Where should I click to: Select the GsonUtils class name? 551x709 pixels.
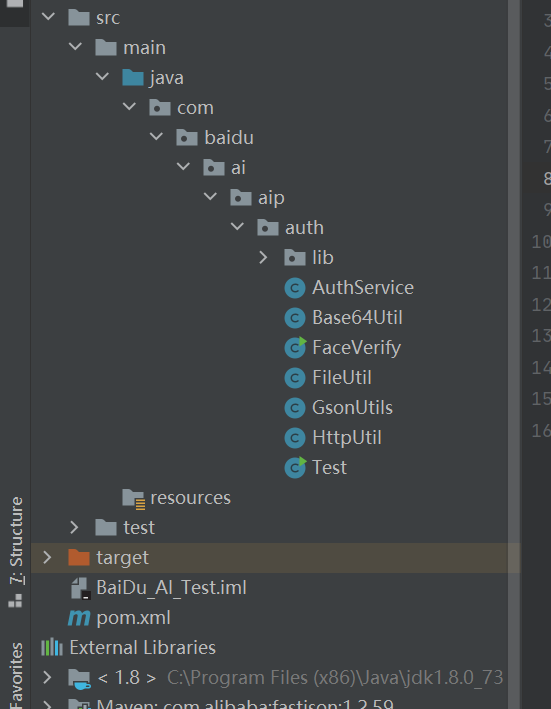(352, 407)
